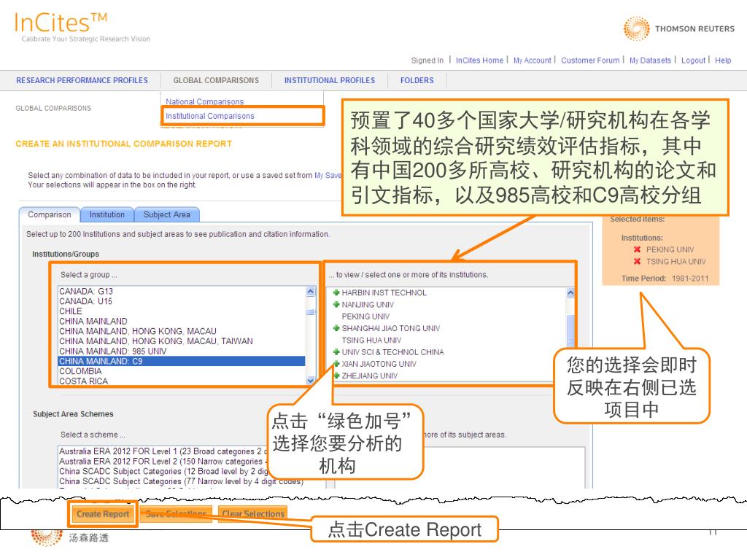
Task: Switch to the Comparison tab
Action: (50, 215)
